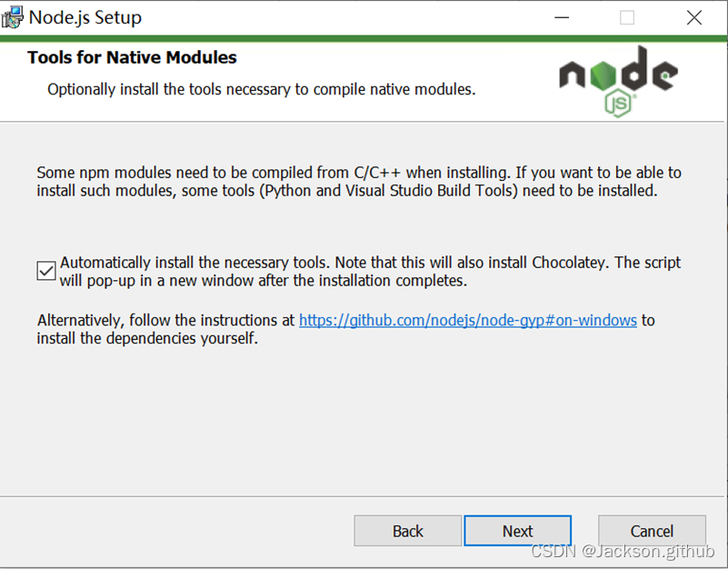Toggle the automatically install tools checkbox
728x569 pixels.
[x=46, y=271]
